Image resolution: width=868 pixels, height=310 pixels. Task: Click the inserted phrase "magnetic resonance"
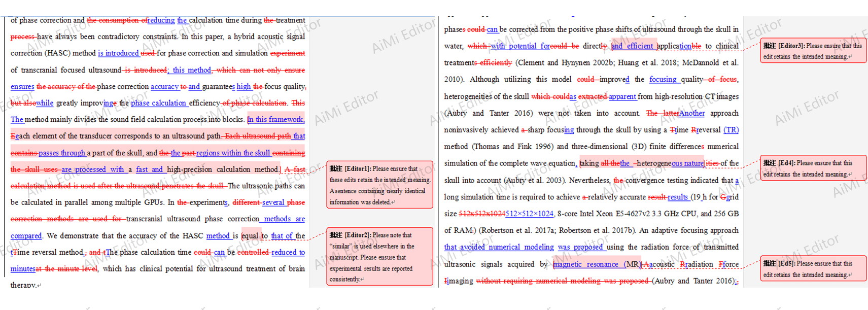(x=586, y=264)
